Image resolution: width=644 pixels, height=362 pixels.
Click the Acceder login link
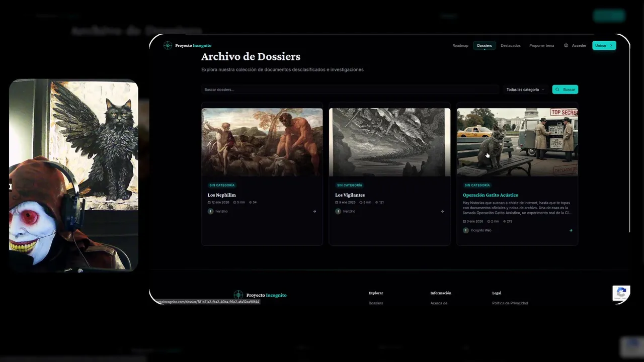pyautogui.click(x=579, y=46)
